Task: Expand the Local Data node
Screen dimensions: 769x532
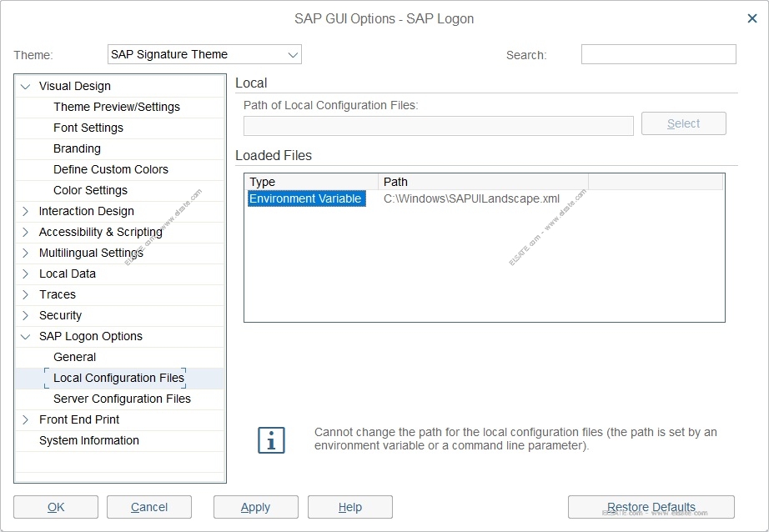Action: pos(26,274)
